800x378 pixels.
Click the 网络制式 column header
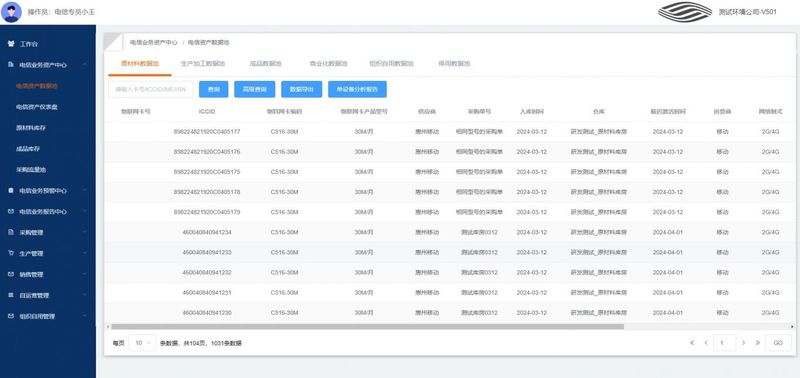pos(770,111)
